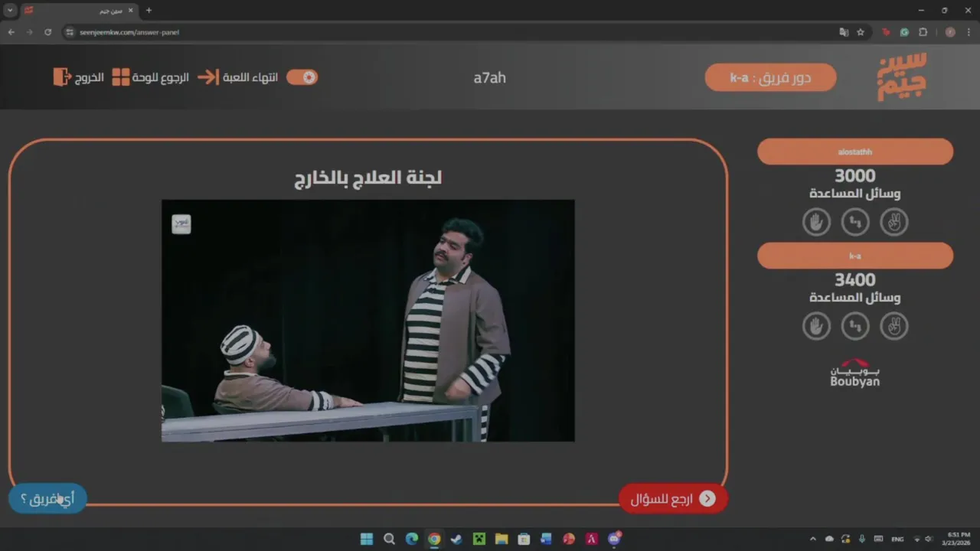Reload the page
This screenshot has width=980, height=551.
(x=47, y=32)
